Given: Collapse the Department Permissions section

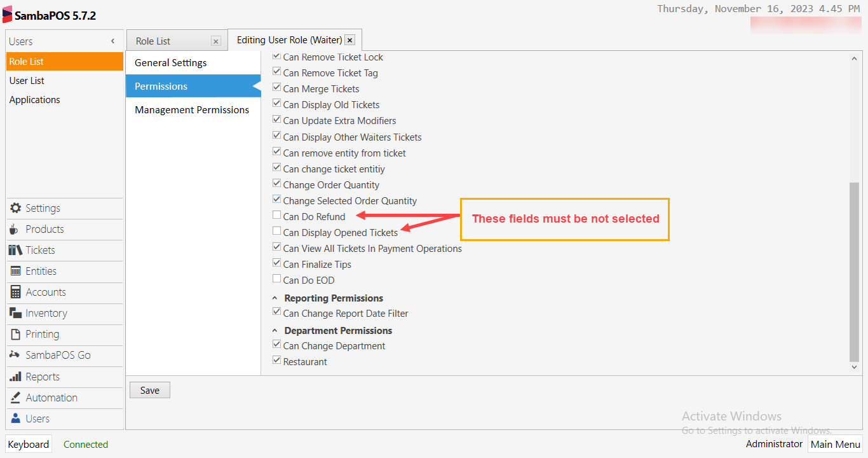Looking at the screenshot, I should click(x=274, y=330).
